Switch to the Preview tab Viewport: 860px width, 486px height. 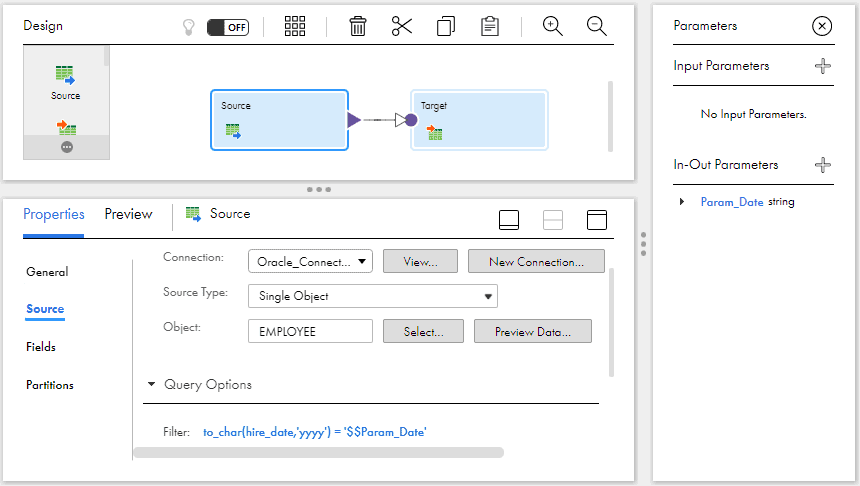(128, 214)
